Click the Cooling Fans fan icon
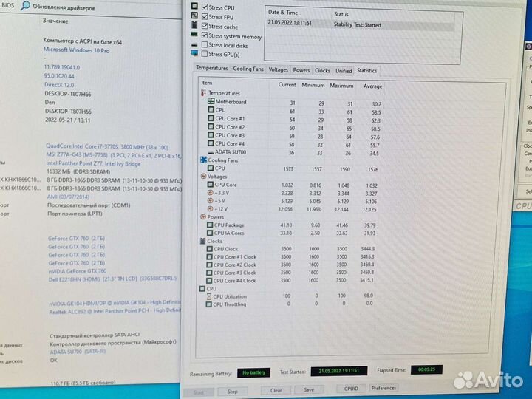This screenshot has width=532, height=399. pyautogui.click(x=204, y=160)
